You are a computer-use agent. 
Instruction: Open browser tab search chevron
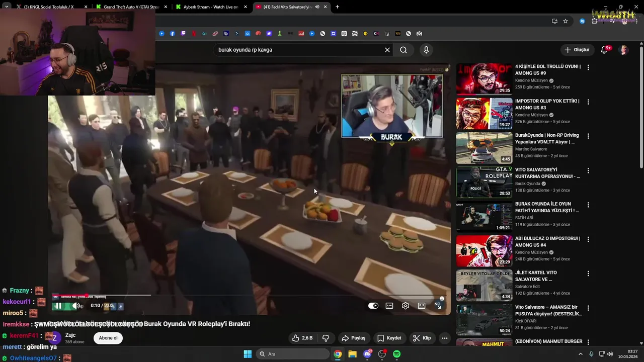click(7, 7)
